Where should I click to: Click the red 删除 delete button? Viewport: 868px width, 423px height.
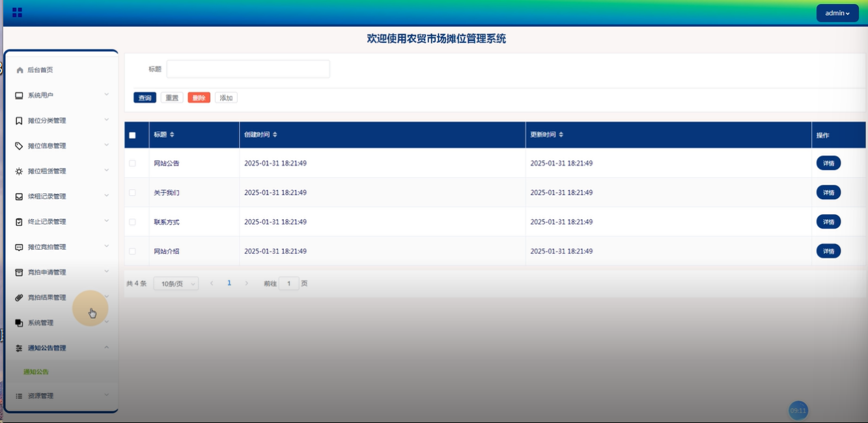coord(199,98)
